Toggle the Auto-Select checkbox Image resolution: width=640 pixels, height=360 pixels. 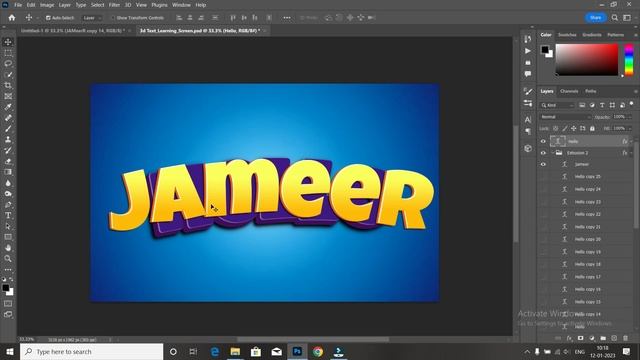pos(48,18)
